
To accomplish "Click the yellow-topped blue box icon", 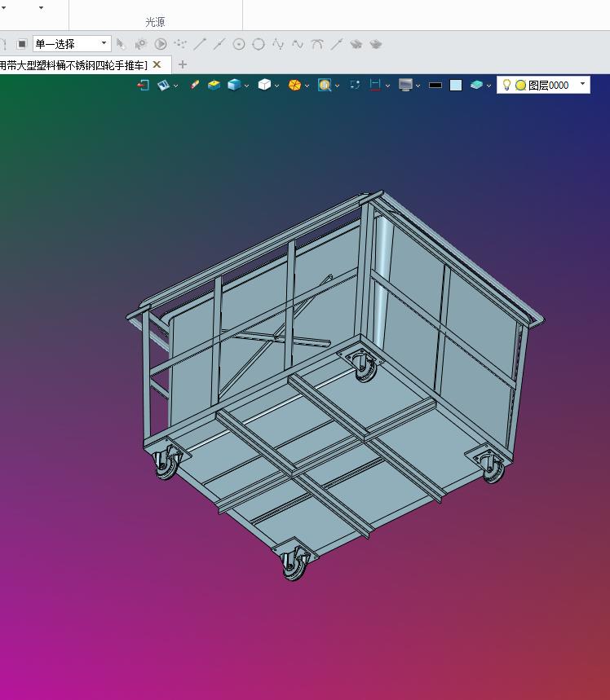I will 214,85.
